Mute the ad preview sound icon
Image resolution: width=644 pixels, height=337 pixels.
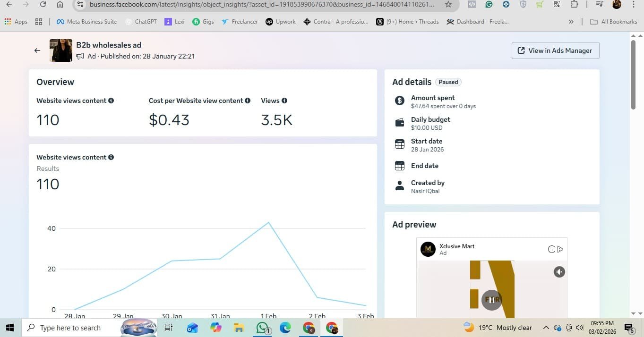[559, 272]
